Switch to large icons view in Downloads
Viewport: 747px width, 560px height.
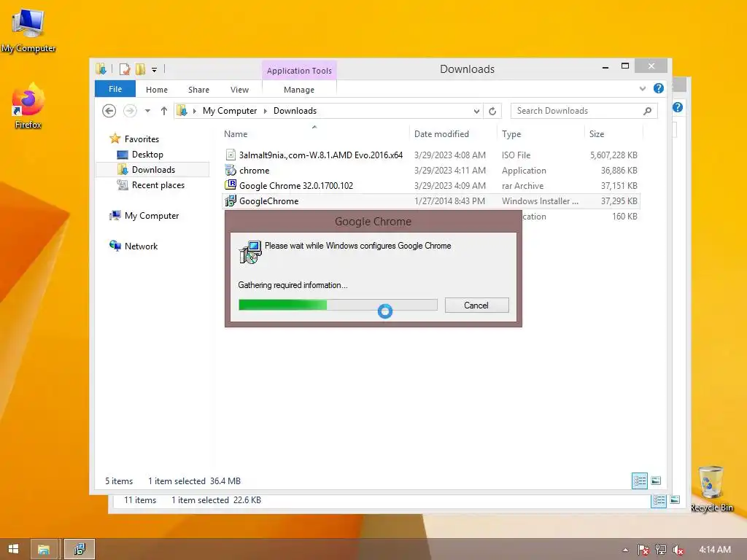tap(656, 481)
